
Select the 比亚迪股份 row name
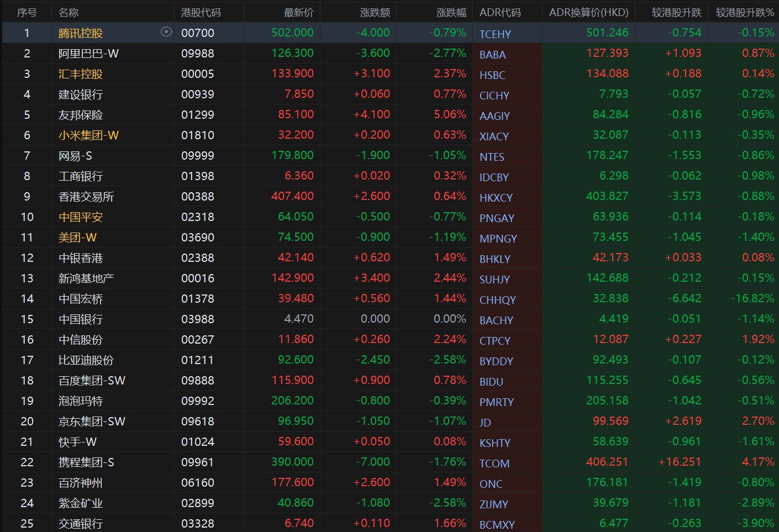point(86,360)
